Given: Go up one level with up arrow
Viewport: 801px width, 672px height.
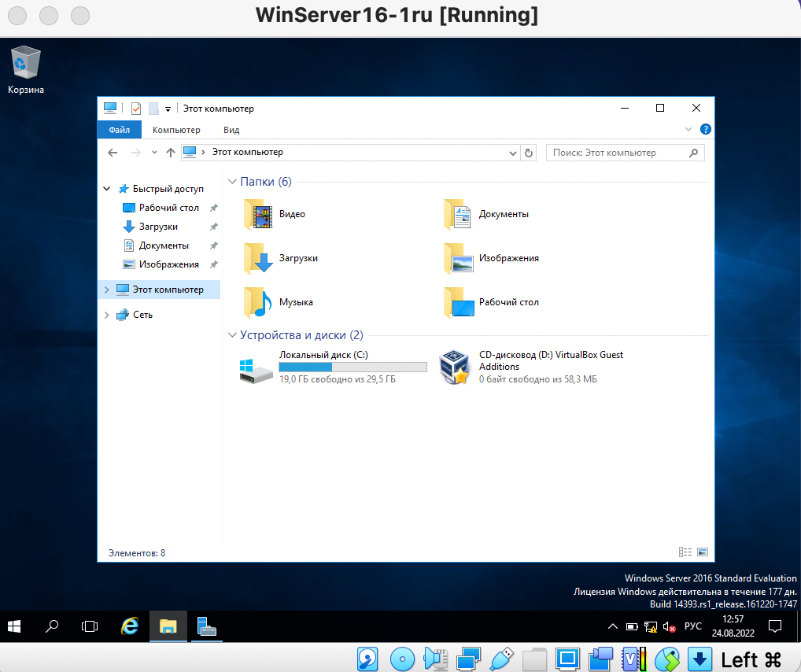Looking at the screenshot, I should (171, 153).
